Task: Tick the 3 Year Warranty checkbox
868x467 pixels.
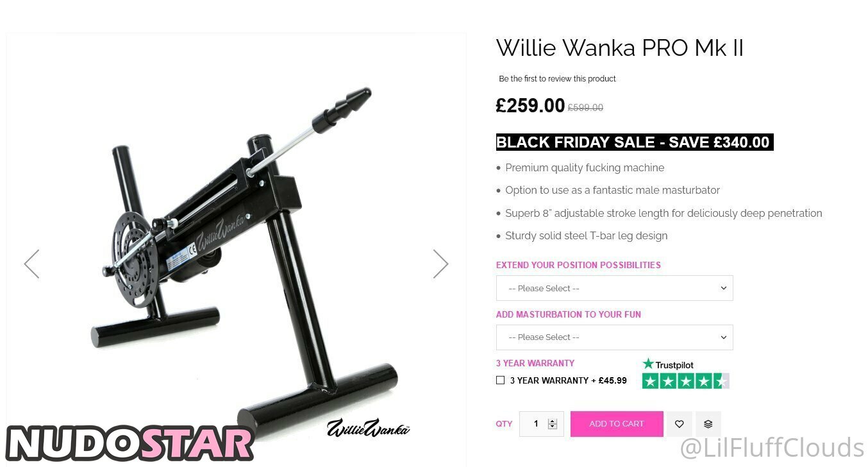Action: [501, 380]
